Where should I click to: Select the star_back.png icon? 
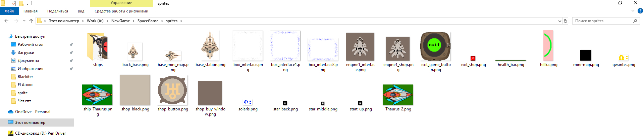tap(285, 103)
